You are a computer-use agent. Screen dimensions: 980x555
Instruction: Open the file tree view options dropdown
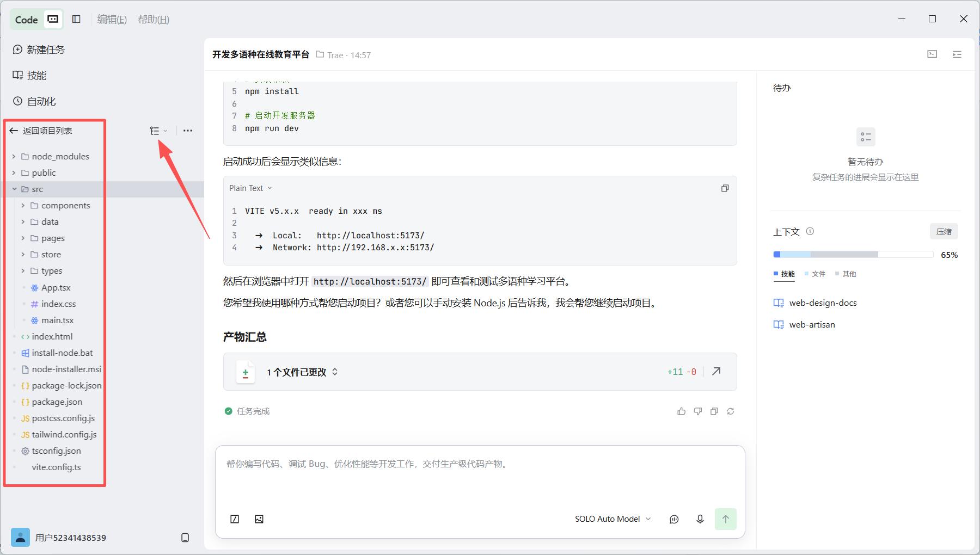[x=158, y=131]
